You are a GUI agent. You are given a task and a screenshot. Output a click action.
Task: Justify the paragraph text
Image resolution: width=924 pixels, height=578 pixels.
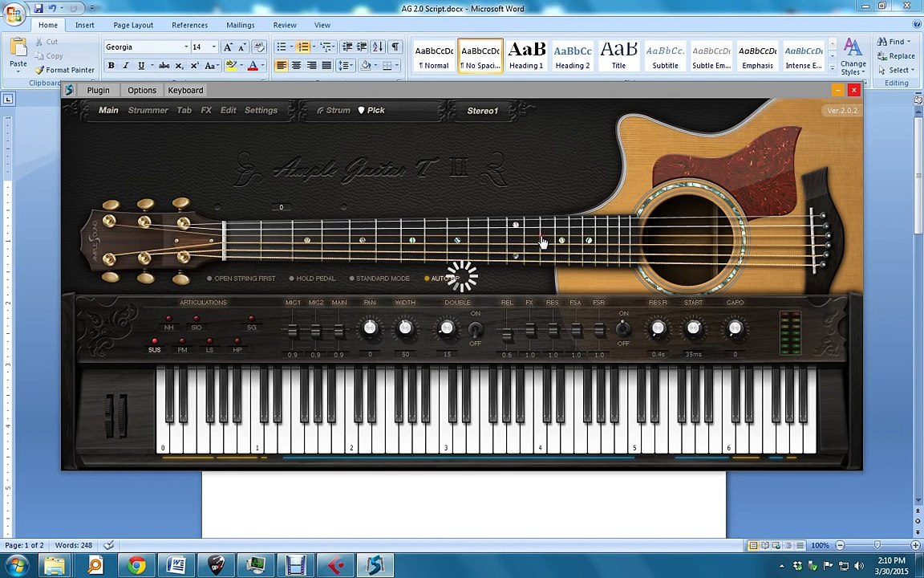(x=326, y=66)
